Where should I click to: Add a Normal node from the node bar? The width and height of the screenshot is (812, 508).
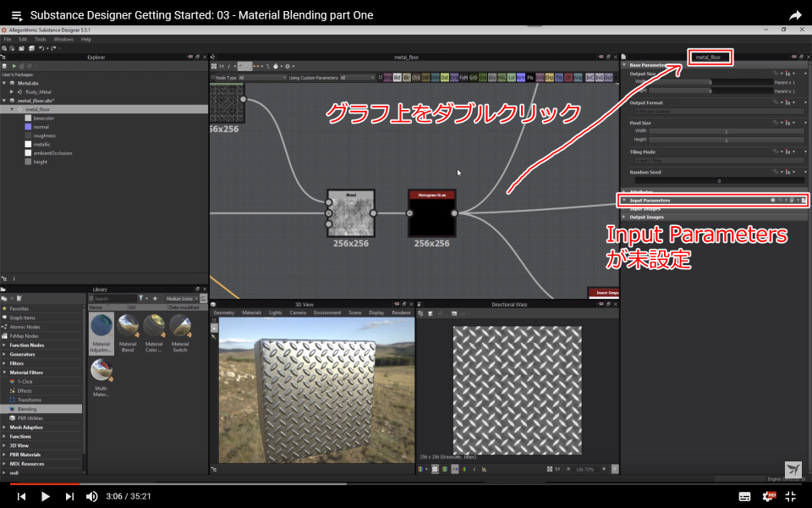pyautogui.click(x=520, y=78)
